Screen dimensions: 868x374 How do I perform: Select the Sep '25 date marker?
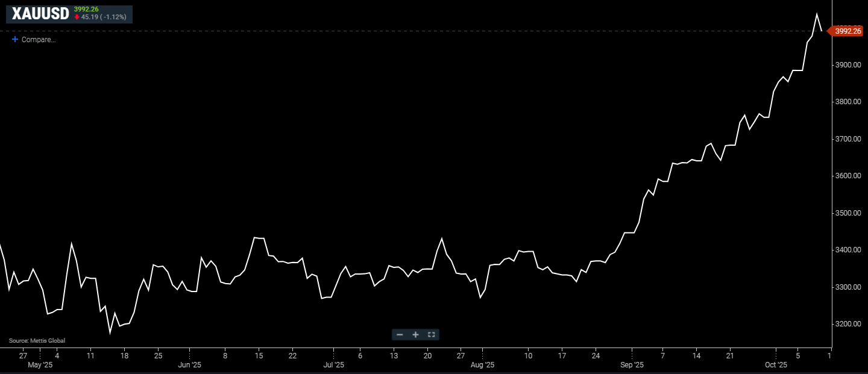632,365
